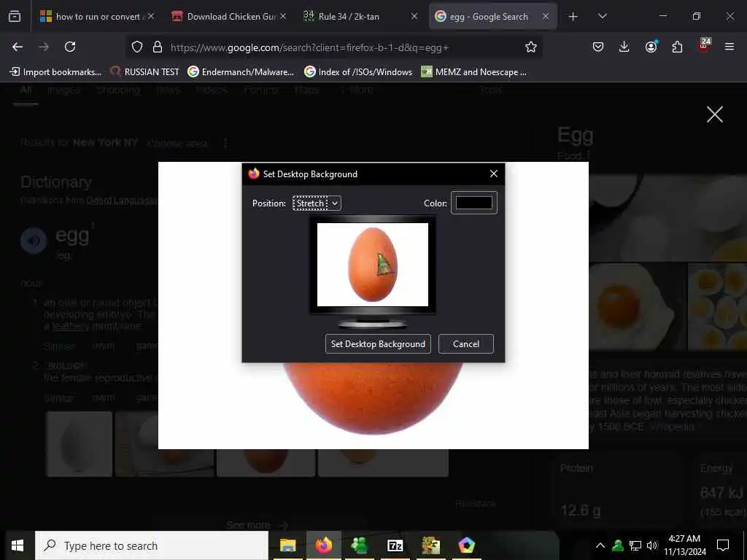Open the Pocket save icon
Viewport: 747px width, 560px height.
pos(598,47)
